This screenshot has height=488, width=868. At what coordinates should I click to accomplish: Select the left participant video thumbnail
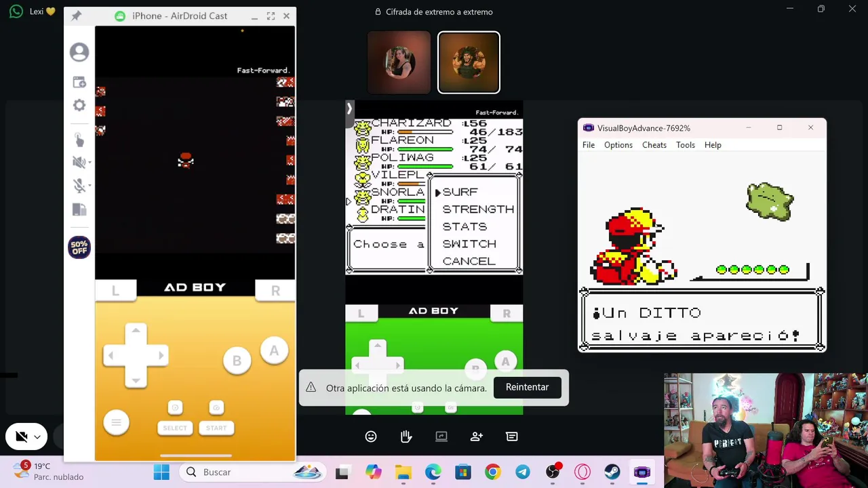[x=399, y=62]
